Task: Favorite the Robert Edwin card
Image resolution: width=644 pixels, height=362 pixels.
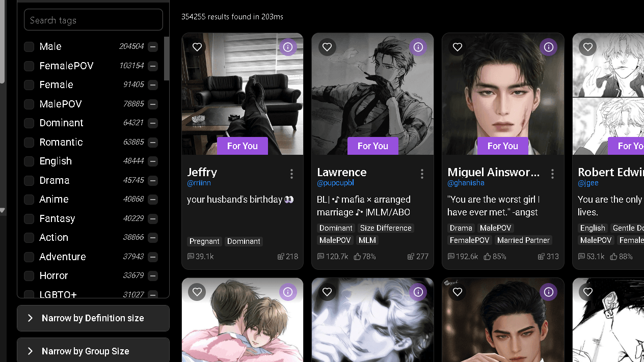Action: [588, 47]
